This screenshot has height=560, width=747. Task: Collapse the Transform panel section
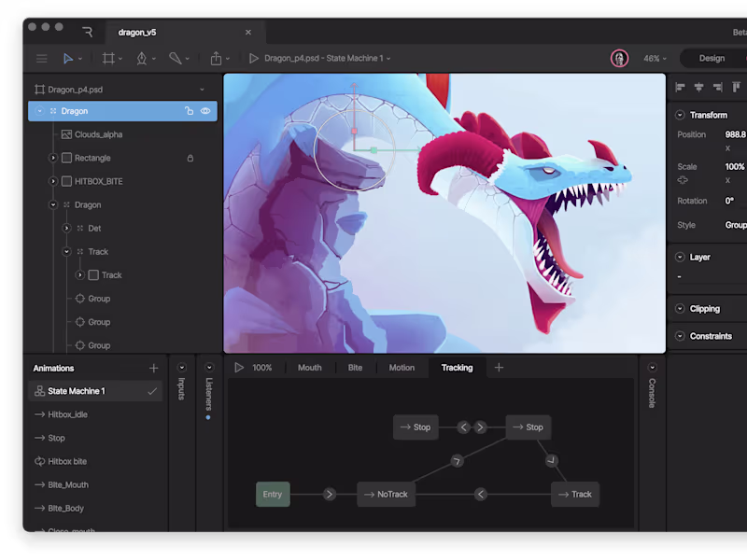680,116
